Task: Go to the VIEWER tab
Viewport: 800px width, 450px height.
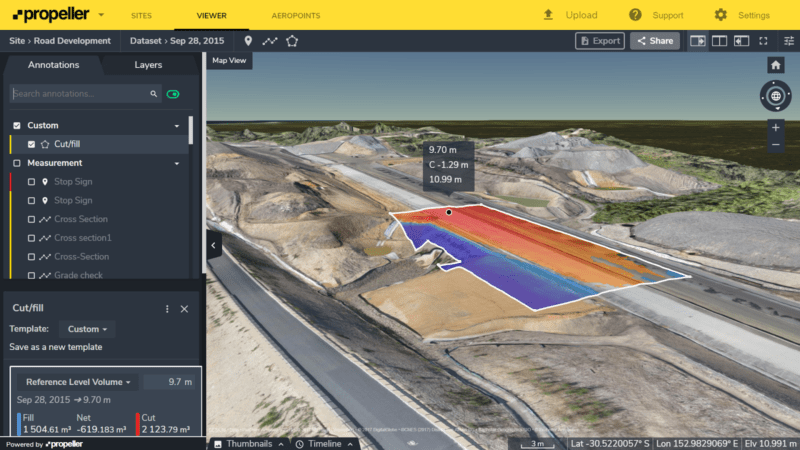Action: [x=211, y=15]
